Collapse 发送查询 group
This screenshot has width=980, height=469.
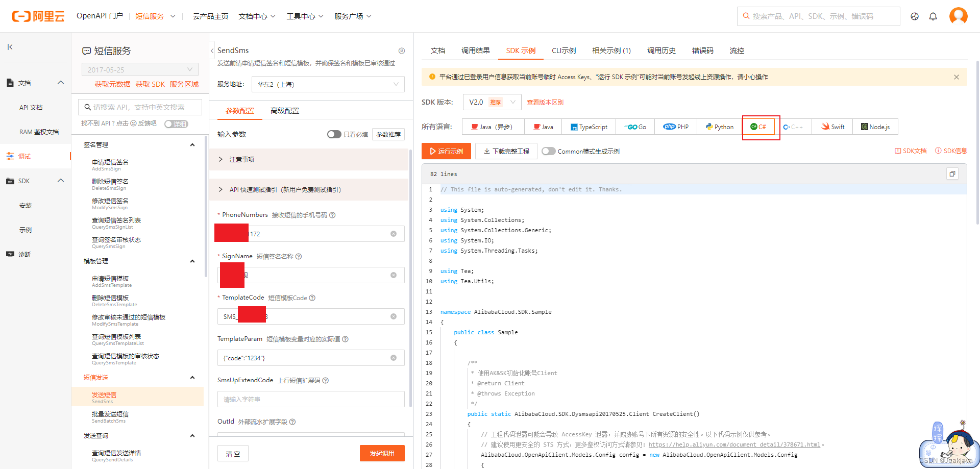click(x=192, y=436)
